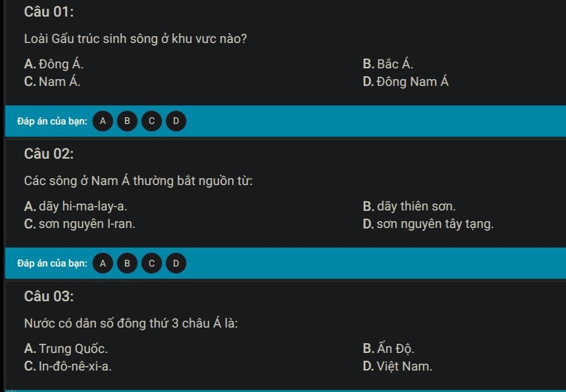Image resolution: width=566 pixels, height=392 pixels.
Task: Click the option 'dãy thiên sơn.'
Action: [416, 206]
